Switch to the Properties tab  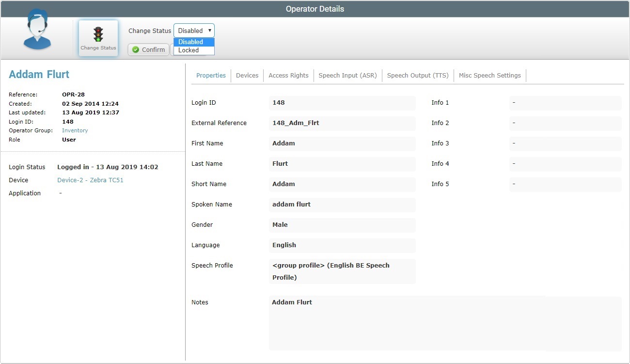211,76
